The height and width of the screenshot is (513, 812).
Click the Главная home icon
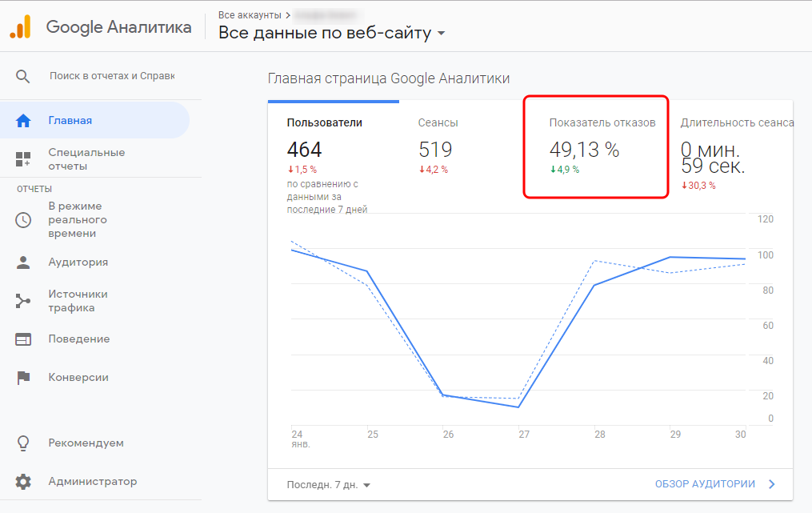23,121
